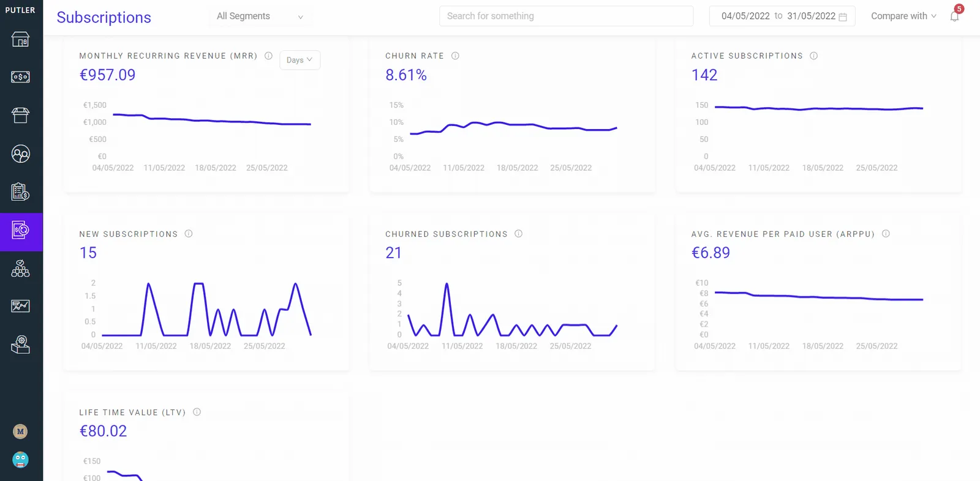Show info icon for ARPPU
The width and height of the screenshot is (980, 481).
pyautogui.click(x=886, y=234)
